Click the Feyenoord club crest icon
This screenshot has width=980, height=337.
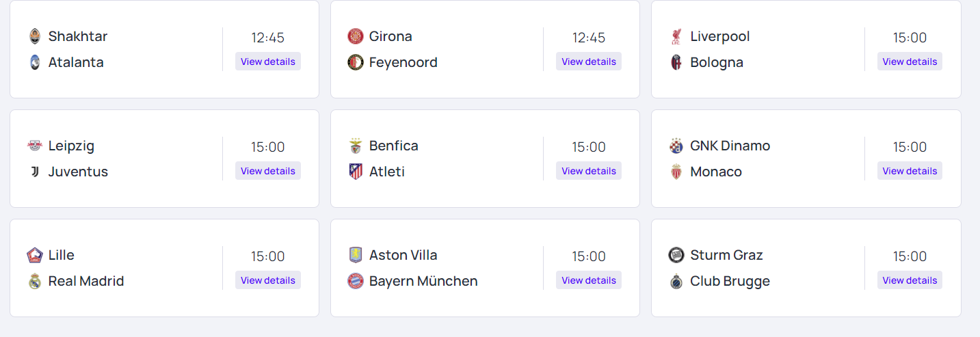click(x=355, y=62)
